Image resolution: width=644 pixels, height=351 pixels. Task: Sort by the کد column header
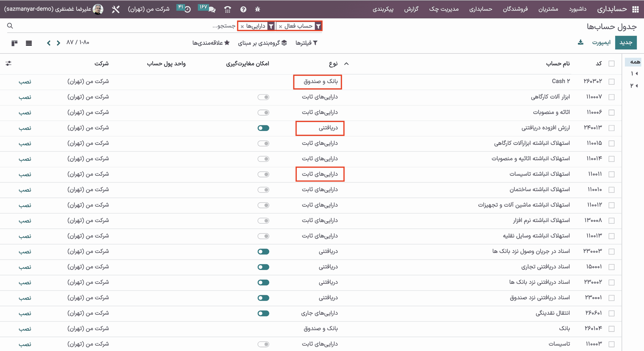[599, 63]
